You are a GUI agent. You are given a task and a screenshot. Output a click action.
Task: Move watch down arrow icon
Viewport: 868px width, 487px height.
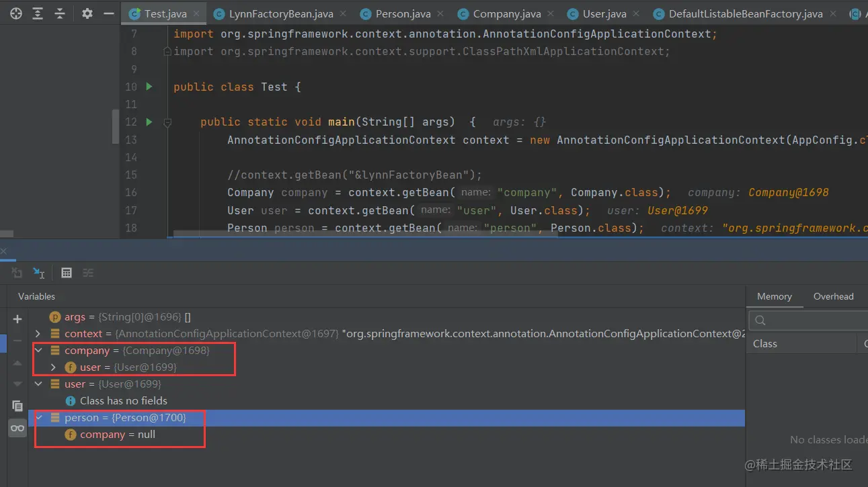(17, 384)
